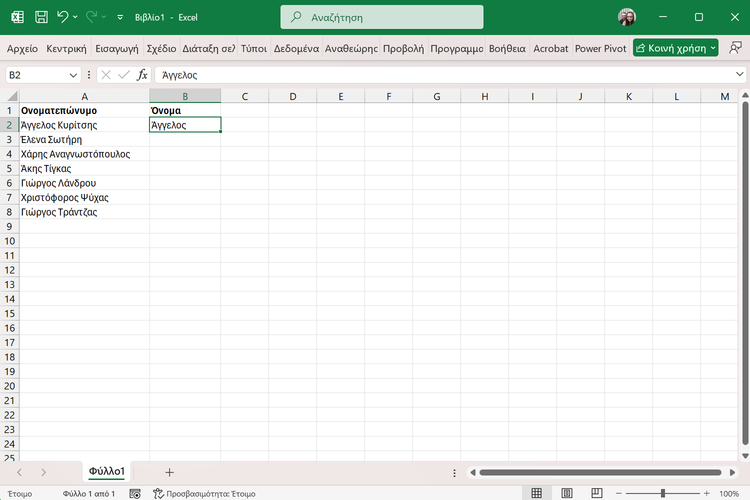Expand the formula bar
This screenshot has width=750, height=500.
pos(739,75)
